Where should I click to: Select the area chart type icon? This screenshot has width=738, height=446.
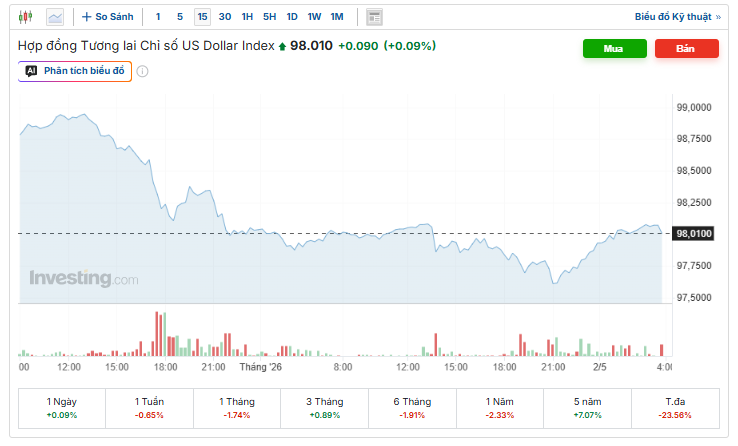click(55, 17)
